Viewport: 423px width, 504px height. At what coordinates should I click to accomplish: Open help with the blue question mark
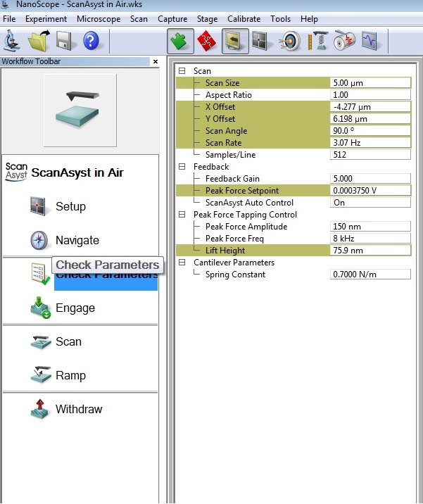[91, 41]
